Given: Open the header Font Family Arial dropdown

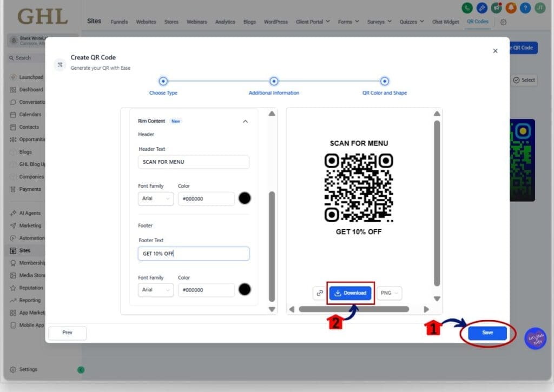Looking at the screenshot, I should pyautogui.click(x=155, y=198).
